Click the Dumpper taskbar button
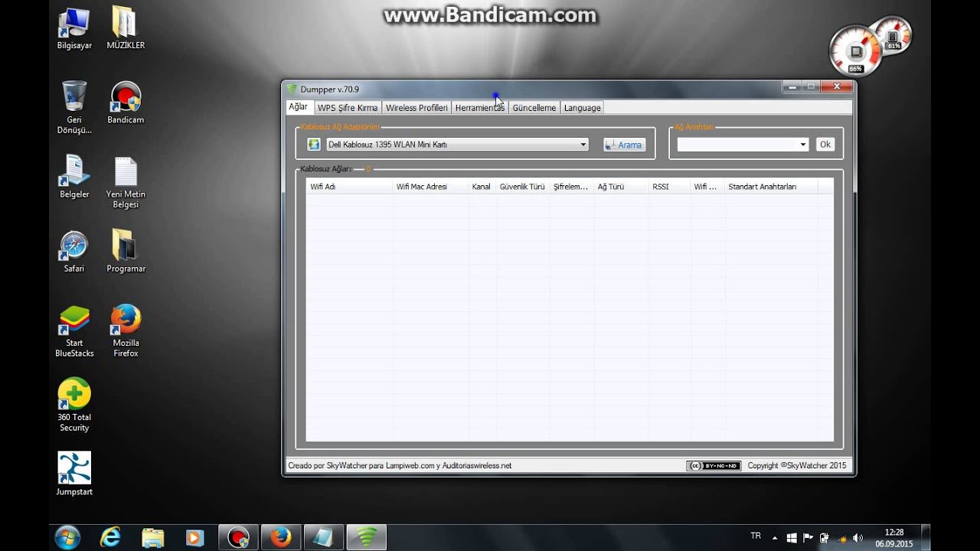This screenshot has height=551, width=980. click(367, 537)
